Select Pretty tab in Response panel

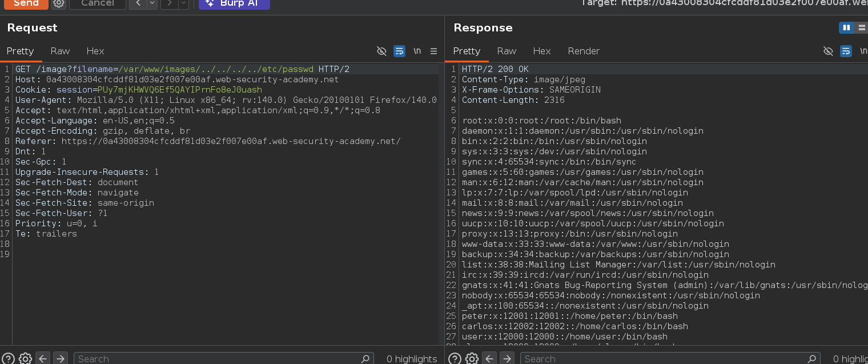point(467,51)
